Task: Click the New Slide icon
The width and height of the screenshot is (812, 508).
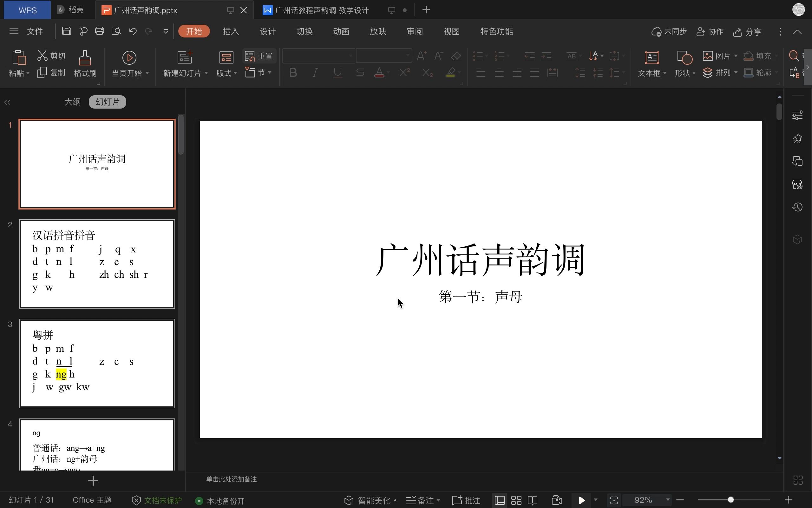Action: 185,57
